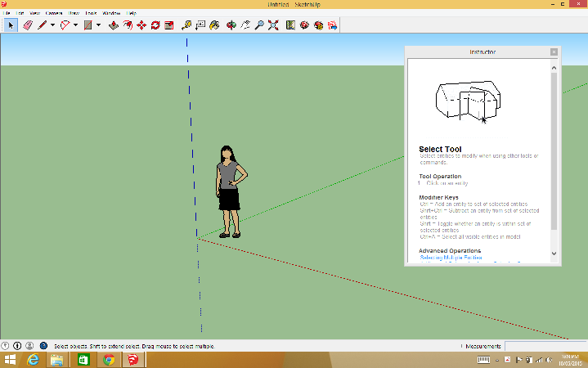Open the Selecting Multiple Entities link

click(x=451, y=258)
